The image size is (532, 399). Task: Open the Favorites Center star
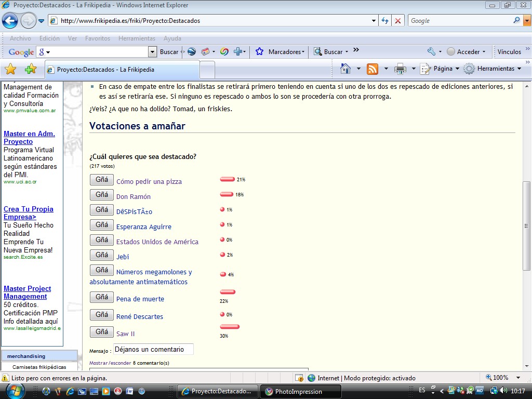click(10, 69)
